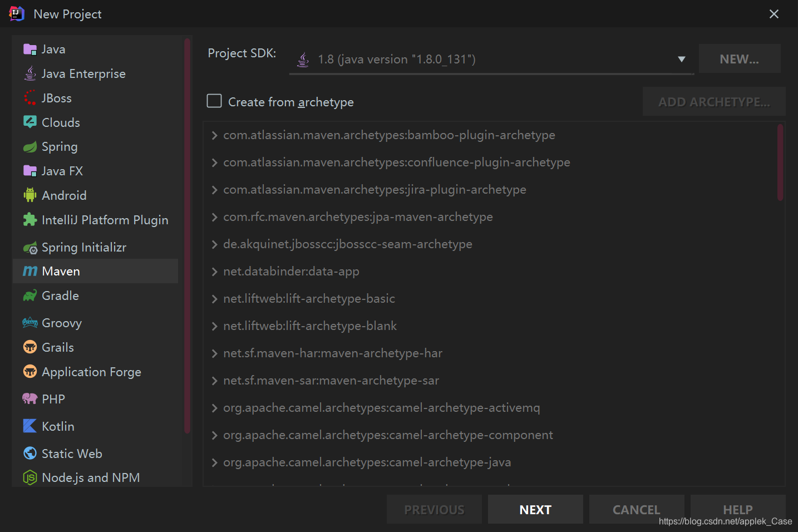Image resolution: width=798 pixels, height=532 pixels.
Task: Click the Gradle elephant icon
Action: [x=30, y=295]
